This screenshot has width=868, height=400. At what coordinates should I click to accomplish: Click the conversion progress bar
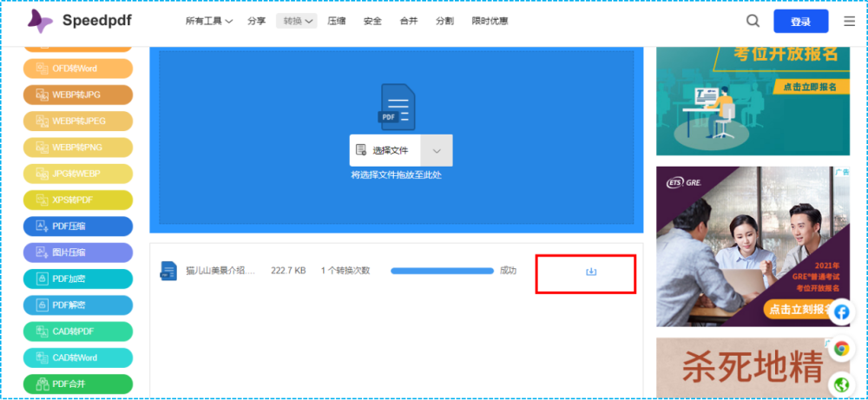(x=442, y=271)
